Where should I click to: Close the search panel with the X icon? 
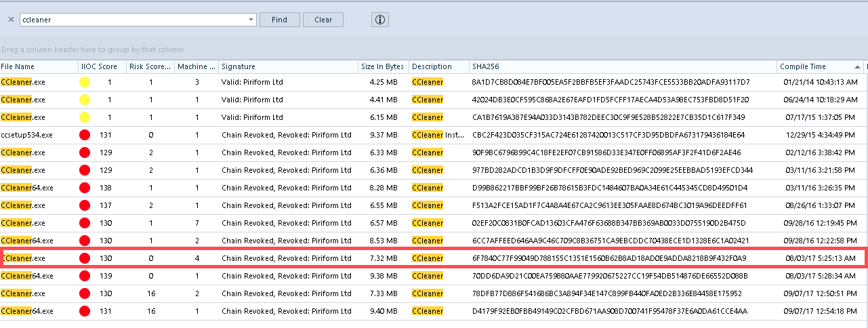tap(11, 20)
